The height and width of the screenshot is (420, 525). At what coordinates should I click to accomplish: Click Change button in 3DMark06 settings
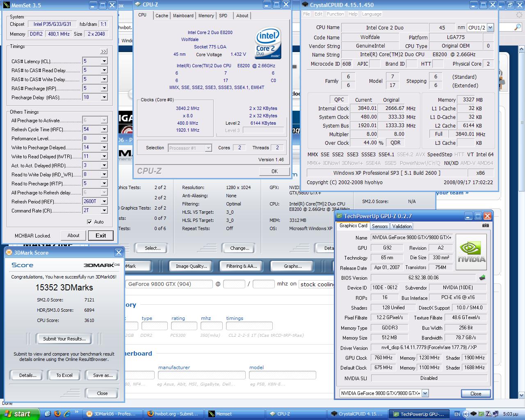(x=240, y=248)
